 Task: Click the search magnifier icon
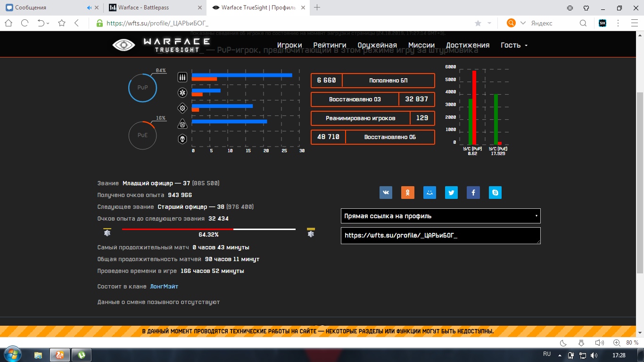(x=583, y=23)
